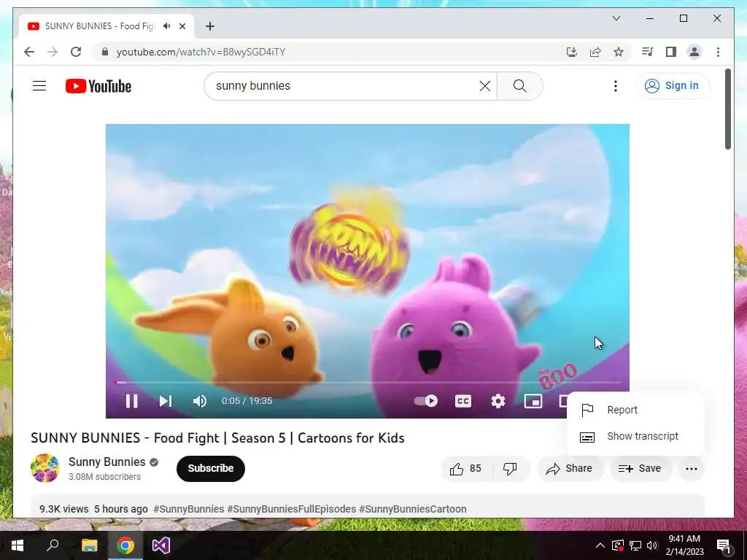Image resolution: width=747 pixels, height=560 pixels.
Task: Click the page vertical scrollbar
Action: (x=727, y=109)
